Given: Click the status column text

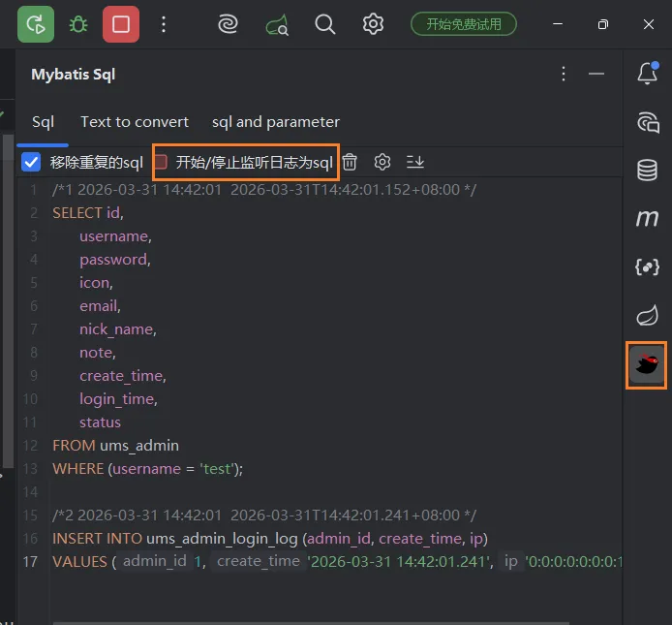Looking at the screenshot, I should 100,422.
